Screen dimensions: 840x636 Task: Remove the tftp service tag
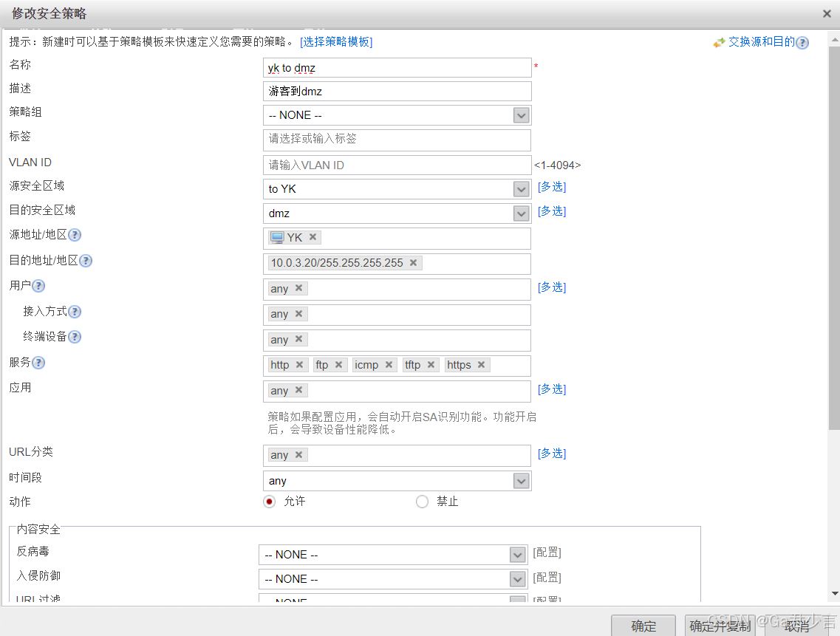coord(431,364)
